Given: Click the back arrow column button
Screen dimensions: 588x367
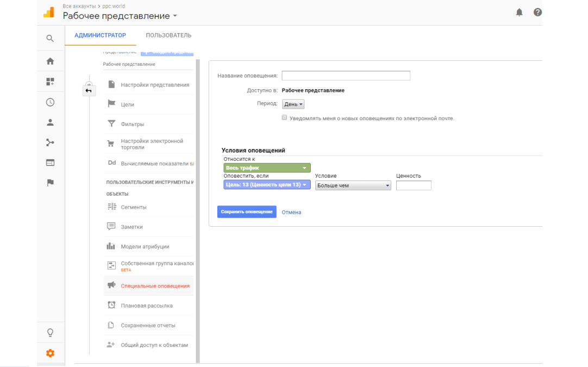Looking at the screenshot, I should [89, 91].
